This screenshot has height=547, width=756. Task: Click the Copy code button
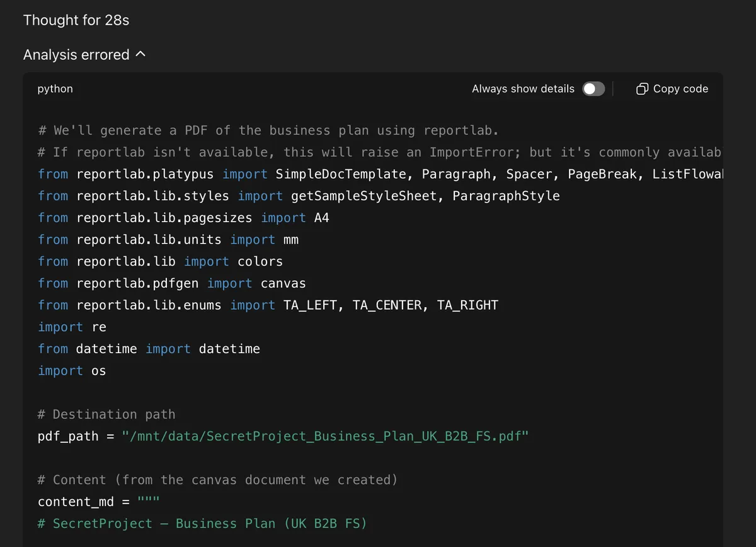coord(672,89)
